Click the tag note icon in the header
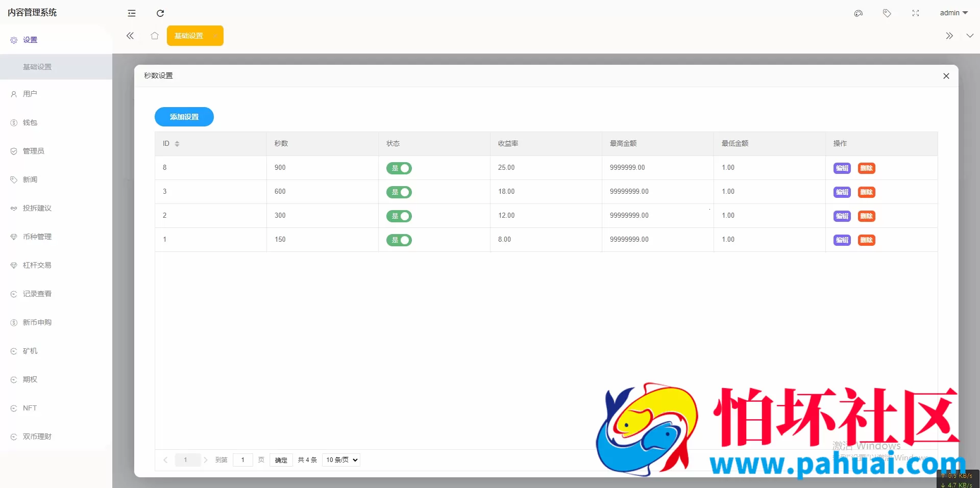 point(887,13)
